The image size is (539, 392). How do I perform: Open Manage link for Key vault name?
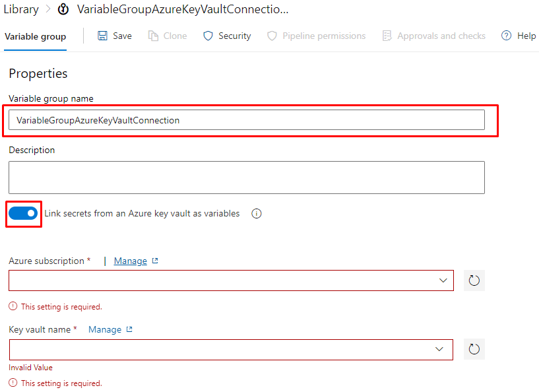click(105, 329)
